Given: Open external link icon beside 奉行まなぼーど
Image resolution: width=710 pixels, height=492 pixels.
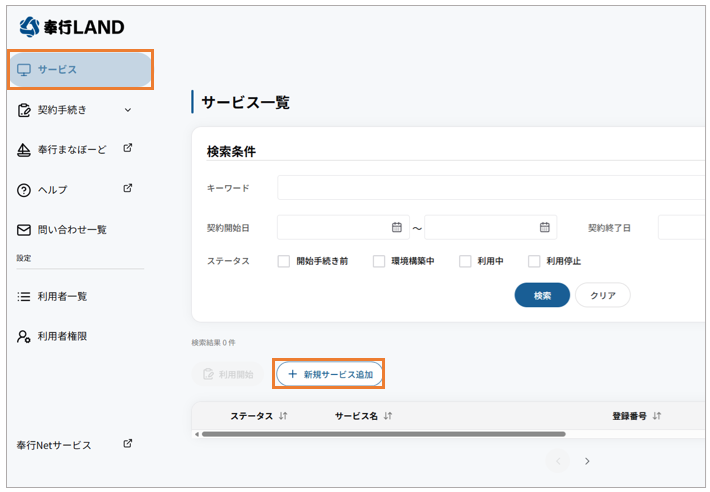Looking at the screenshot, I should (128, 148).
